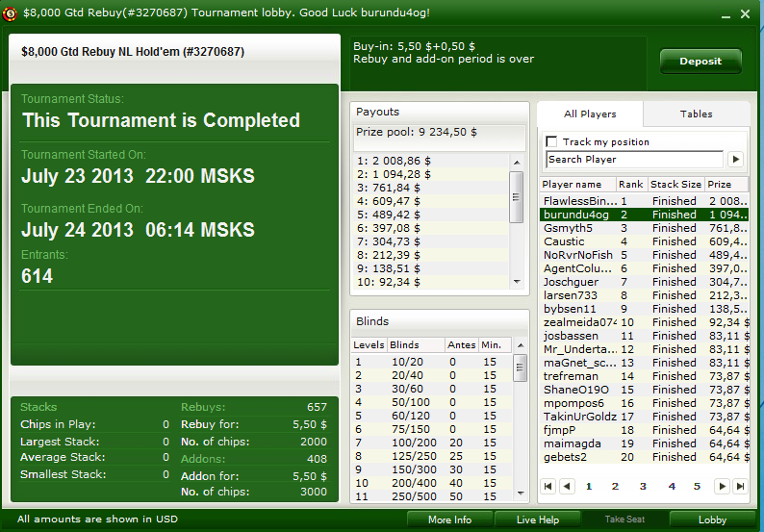Click the More Info button
Viewport: 764px width, 532px height.
pos(449,519)
